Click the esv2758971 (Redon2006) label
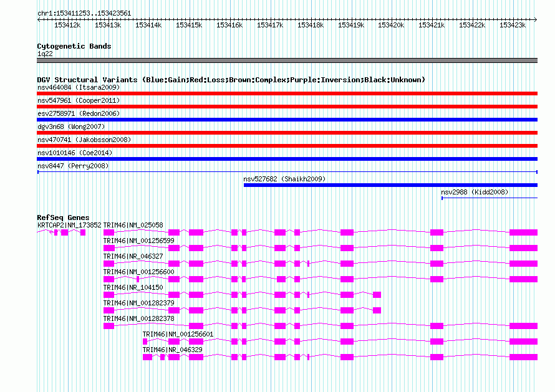This screenshot has height=392, width=555. [x=79, y=113]
